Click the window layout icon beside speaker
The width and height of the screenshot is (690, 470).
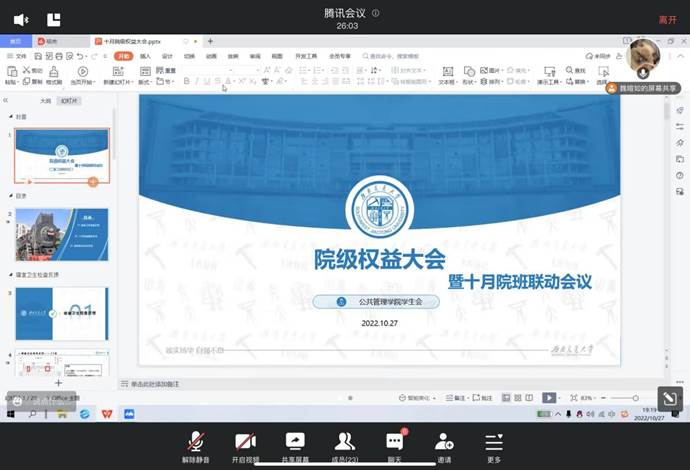(x=53, y=20)
